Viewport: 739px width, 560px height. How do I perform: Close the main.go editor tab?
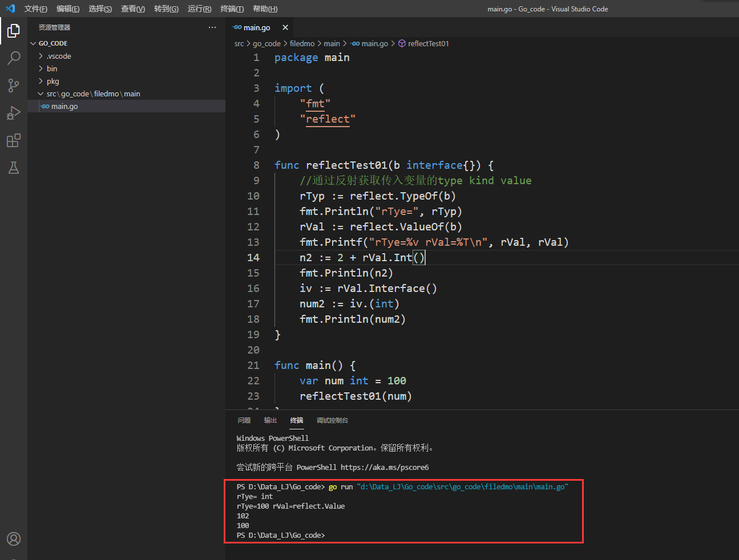285,27
